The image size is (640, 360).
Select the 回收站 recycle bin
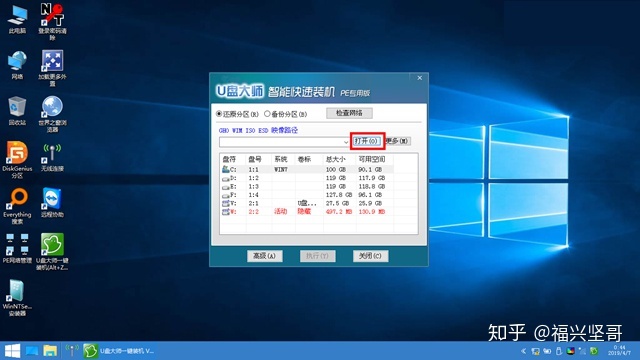pyautogui.click(x=17, y=111)
